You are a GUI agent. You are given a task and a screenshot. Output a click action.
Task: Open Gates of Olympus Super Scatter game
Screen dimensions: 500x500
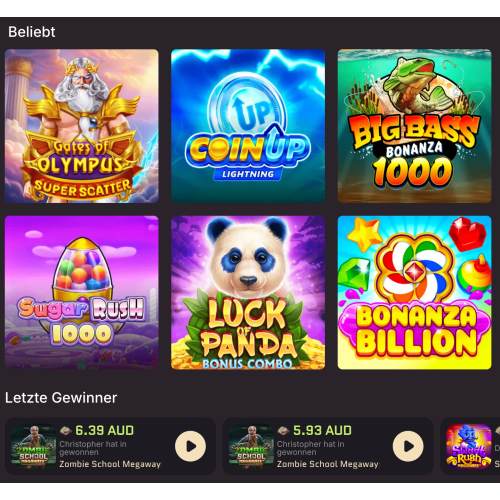click(x=82, y=126)
